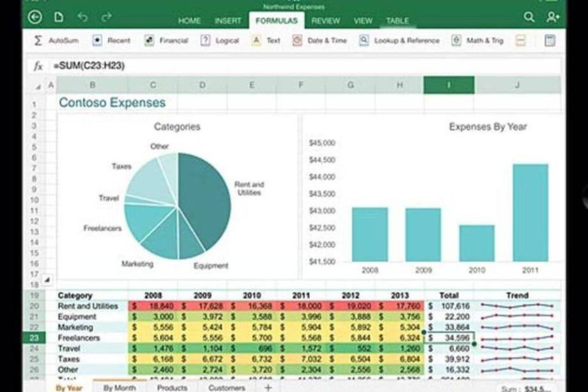Select Other 2013 value 2,568

coord(399,370)
